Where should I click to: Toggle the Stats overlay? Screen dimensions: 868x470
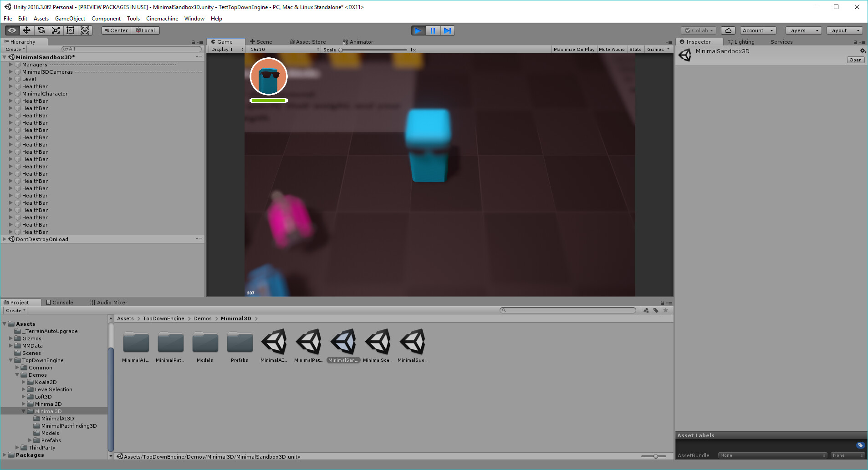pos(635,49)
